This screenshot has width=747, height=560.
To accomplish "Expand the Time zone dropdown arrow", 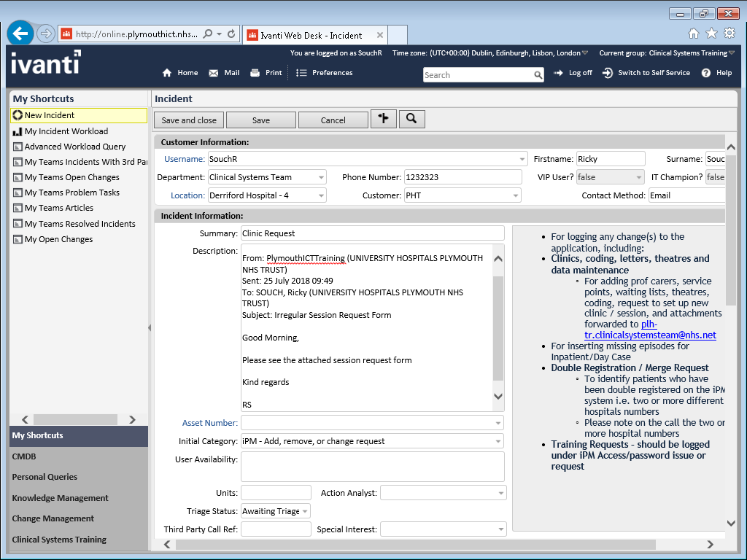I will coord(585,52).
